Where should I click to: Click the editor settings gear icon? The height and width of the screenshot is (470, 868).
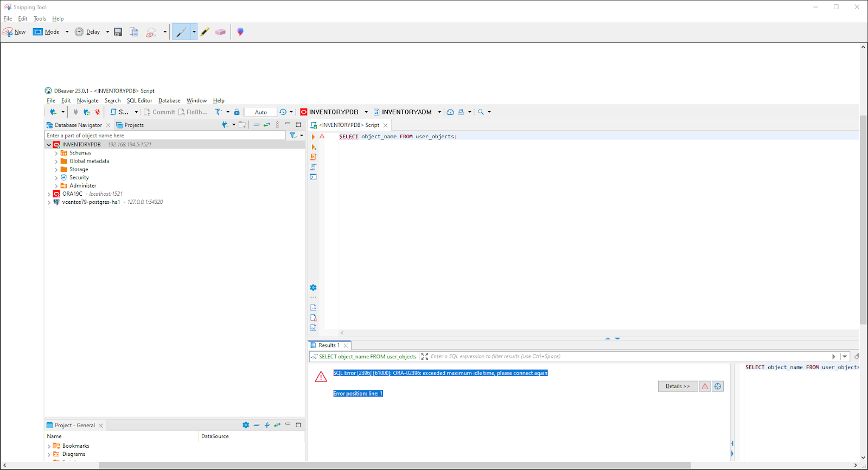(313, 288)
